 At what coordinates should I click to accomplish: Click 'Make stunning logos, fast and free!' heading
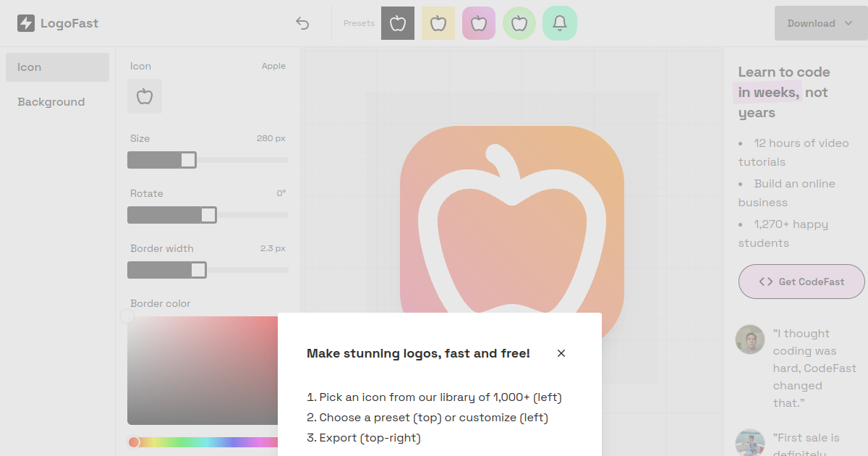pyautogui.click(x=418, y=353)
